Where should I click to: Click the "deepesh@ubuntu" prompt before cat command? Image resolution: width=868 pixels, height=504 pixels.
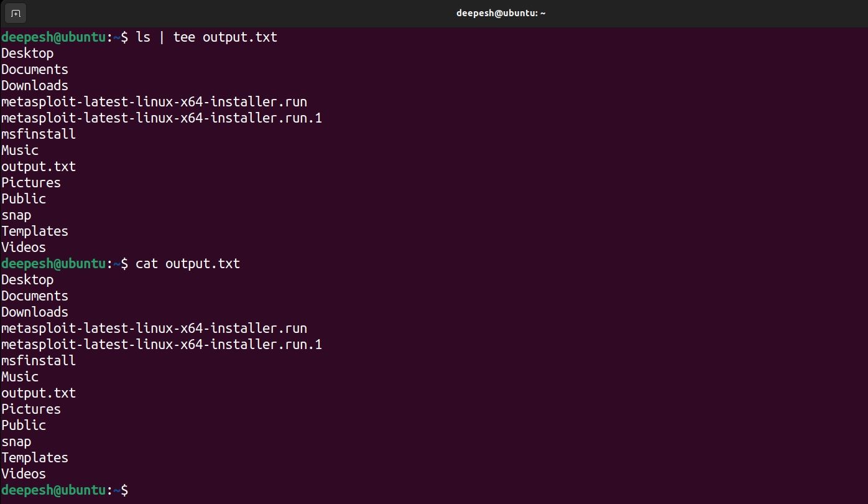[x=53, y=264]
